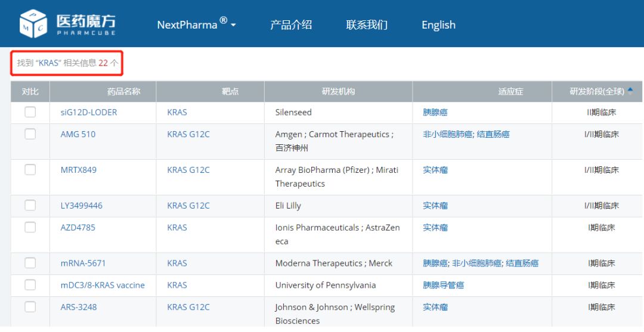
Task: Click KRAS target in AZD4785 row
Action: coord(177,228)
